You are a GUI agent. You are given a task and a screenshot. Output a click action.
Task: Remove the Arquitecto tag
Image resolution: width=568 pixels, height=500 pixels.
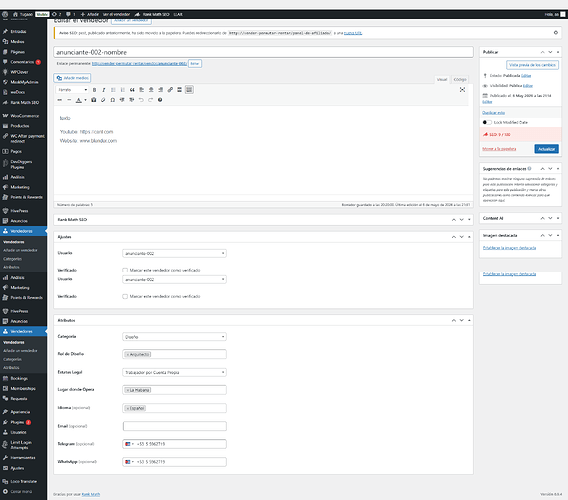click(x=128, y=354)
